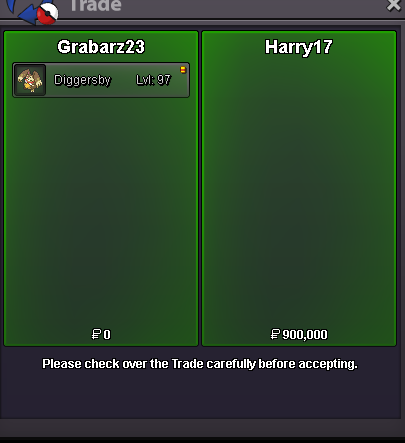Select the Diggersby name label
405x443 pixels.
point(82,80)
